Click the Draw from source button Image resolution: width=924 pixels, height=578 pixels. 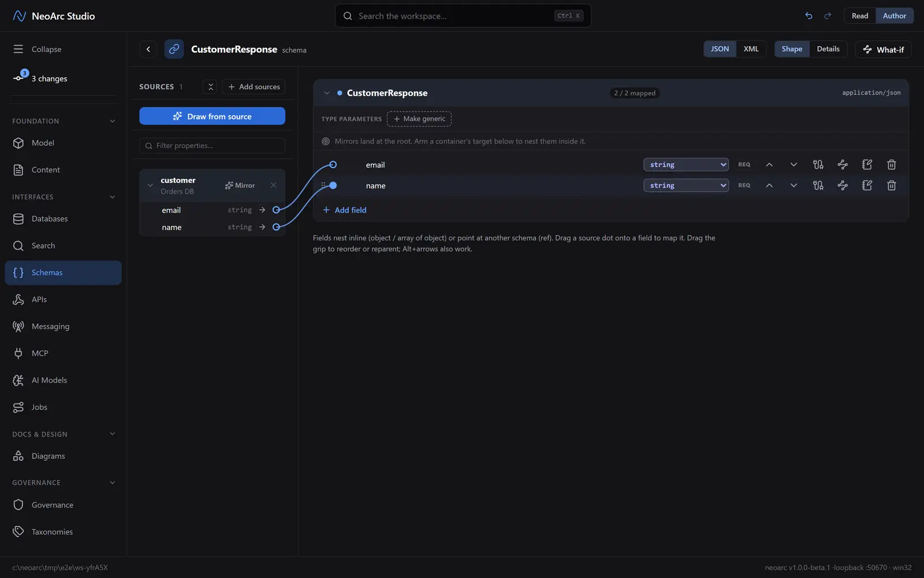(212, 116)
